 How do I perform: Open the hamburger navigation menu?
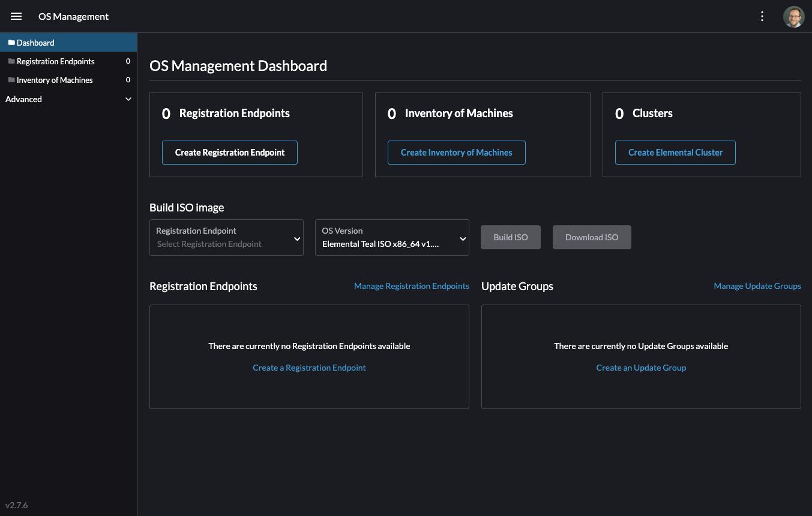tap(16, 16)
